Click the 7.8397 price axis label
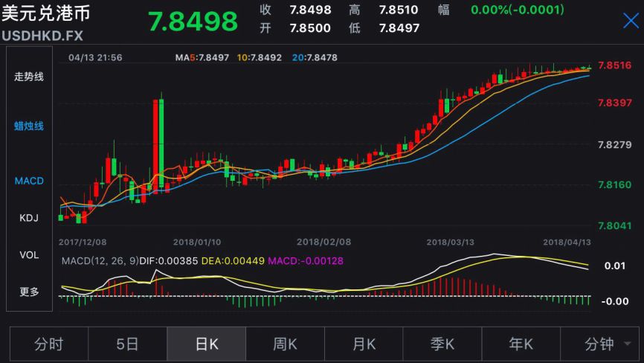The width and height of the screenshot is (644, 363). pyautogui.click(x=615, y=103)
